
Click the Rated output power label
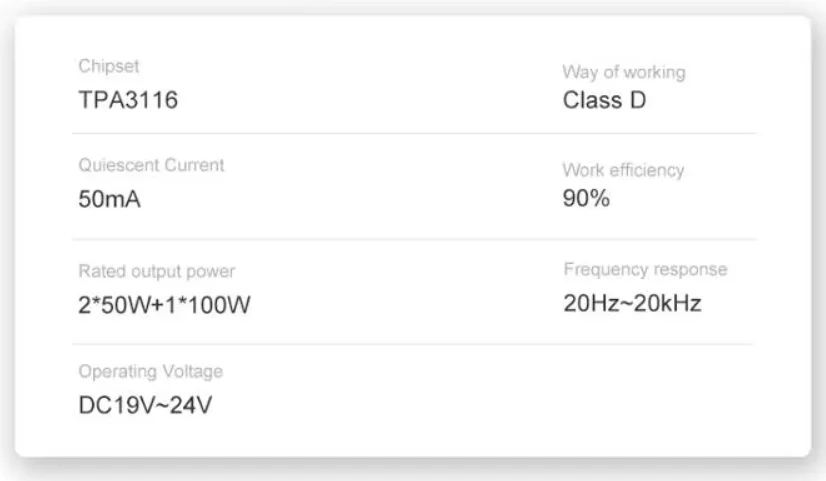(x=157, y=271)
